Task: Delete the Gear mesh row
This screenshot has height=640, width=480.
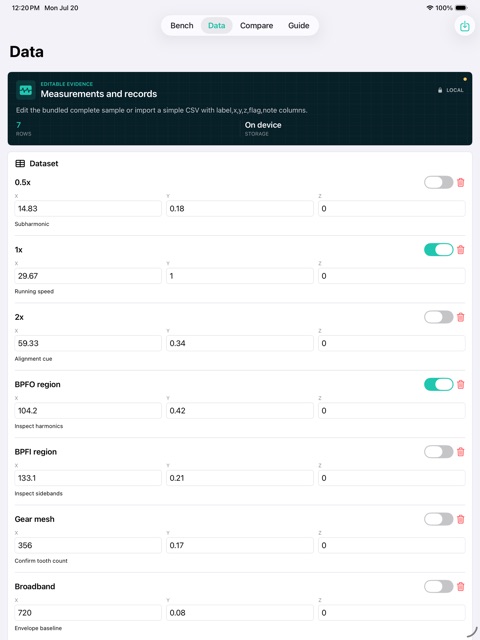Action: [461, 519]
